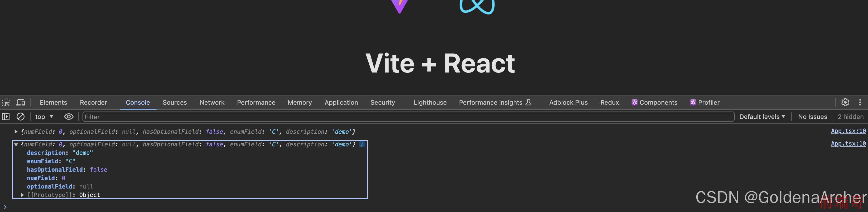Screen dimensions: 868x212
Task: Go to the Memory tab
Action: [x=300, y=103]
